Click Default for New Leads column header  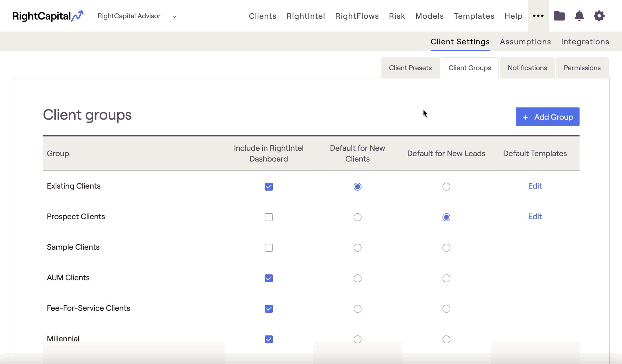(446, 153)
